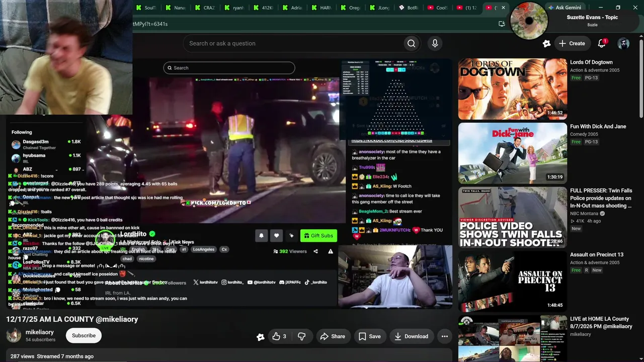Open the LIVE at HOME LA County thumbnail

tap(513, 338)
